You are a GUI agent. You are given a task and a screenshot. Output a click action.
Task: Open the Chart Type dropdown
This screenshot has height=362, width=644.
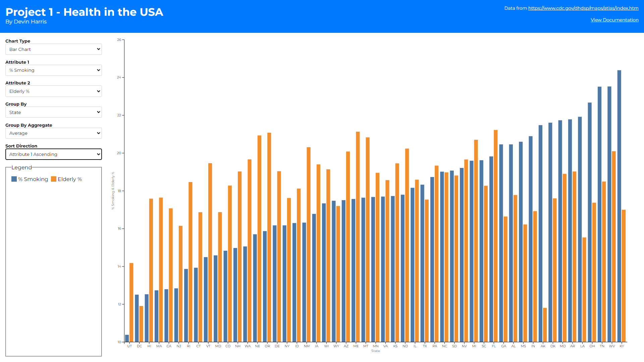(54, 49)
